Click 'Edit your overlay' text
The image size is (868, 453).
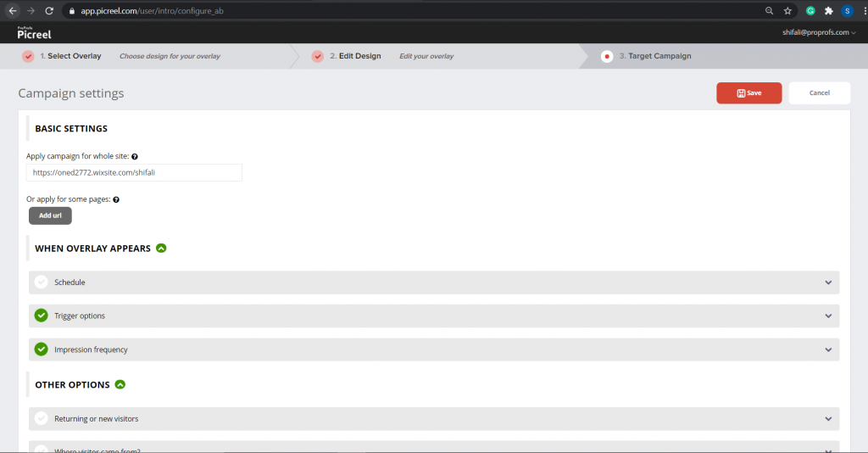(427, 56)
